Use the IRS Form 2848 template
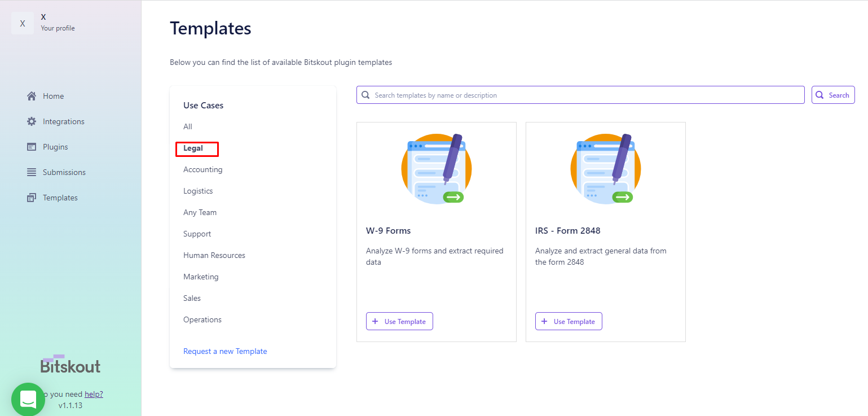Image resolution: width=868 pixels, height=416 pixels. 569,321
